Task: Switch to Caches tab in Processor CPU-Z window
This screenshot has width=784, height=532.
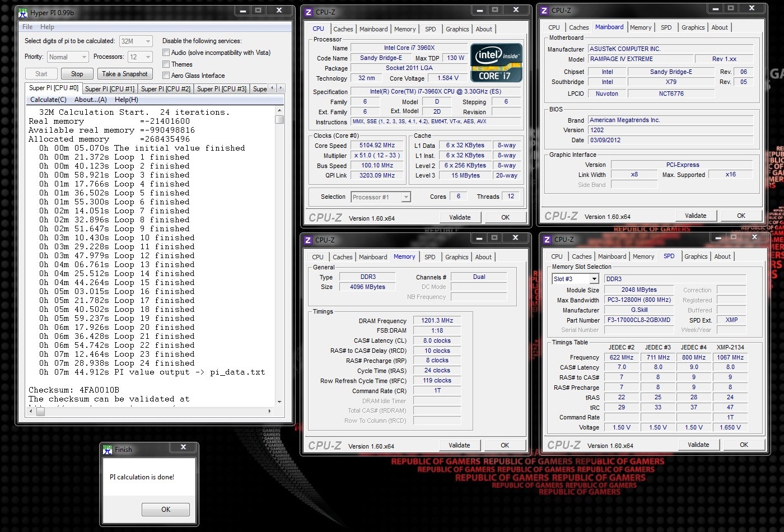Action: tap(343, 29)
